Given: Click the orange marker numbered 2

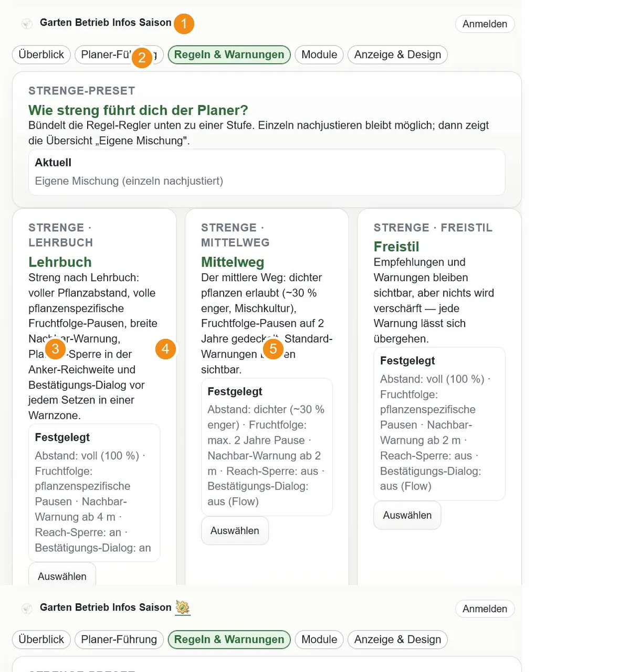Looking at the screenshot, I should 142,58.
